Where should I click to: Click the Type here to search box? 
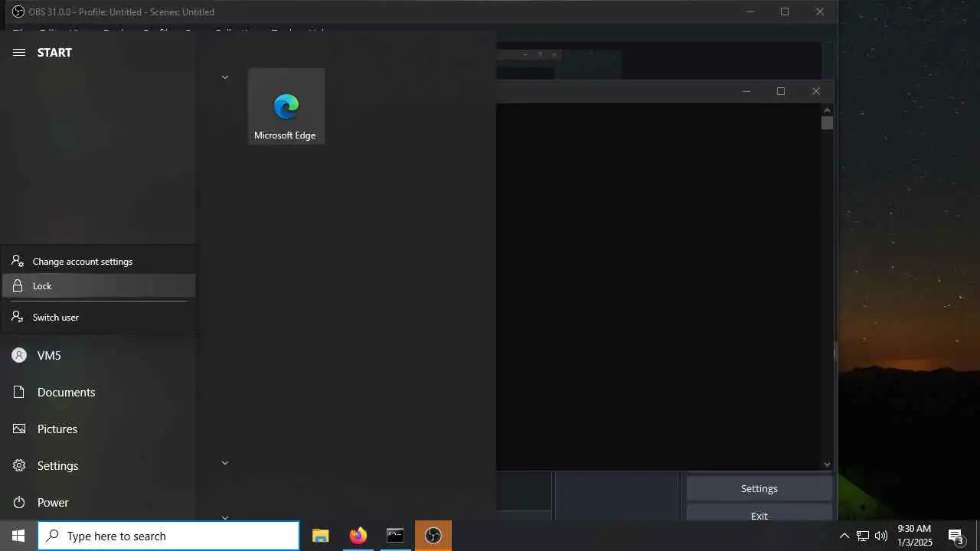coord(168,536)
